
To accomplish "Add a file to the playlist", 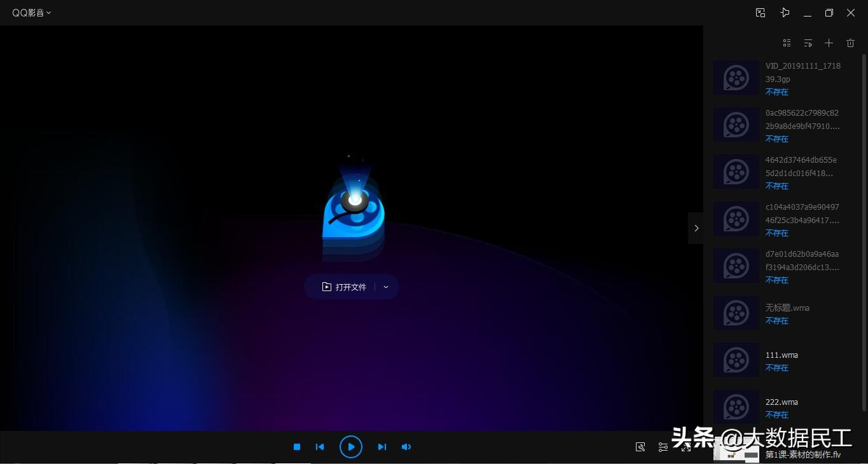I will (829, 43).
